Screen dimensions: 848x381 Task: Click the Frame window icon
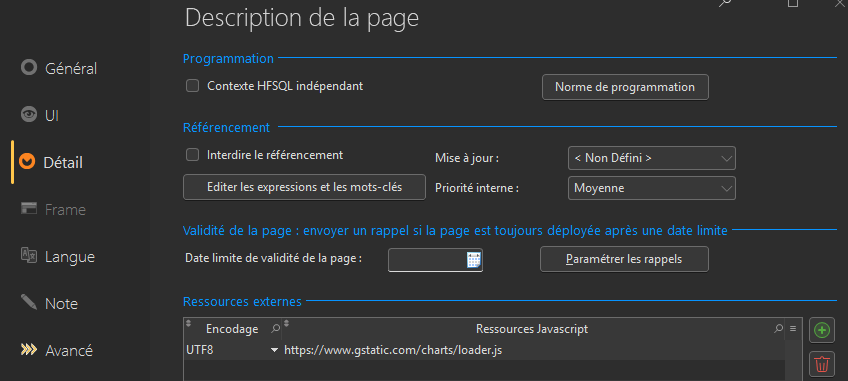coord(29,208)
